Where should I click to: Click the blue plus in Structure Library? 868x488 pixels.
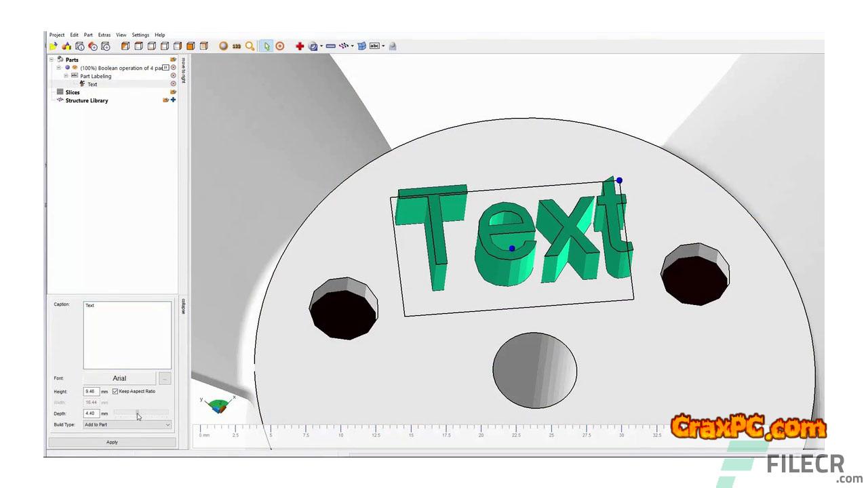coord(173,100)
